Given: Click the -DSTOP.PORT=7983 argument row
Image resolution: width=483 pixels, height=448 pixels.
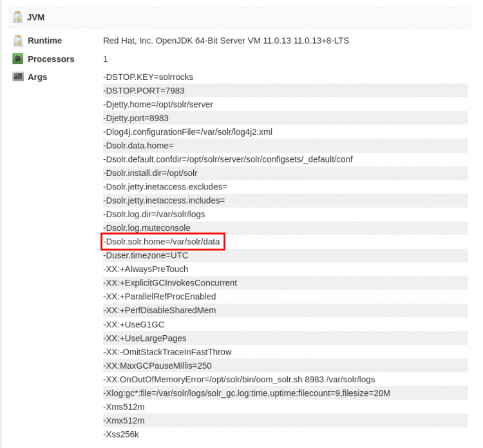Looking at the screenshot, I should (x=144, y=91).
